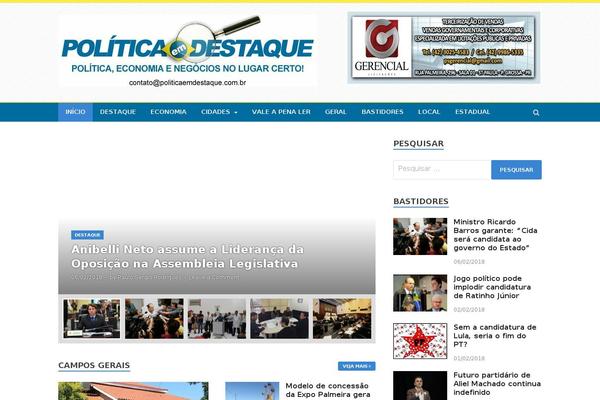
Task: Open Modelo de concessão da Expo Palmeira article
Action: (x=328, y=390)
